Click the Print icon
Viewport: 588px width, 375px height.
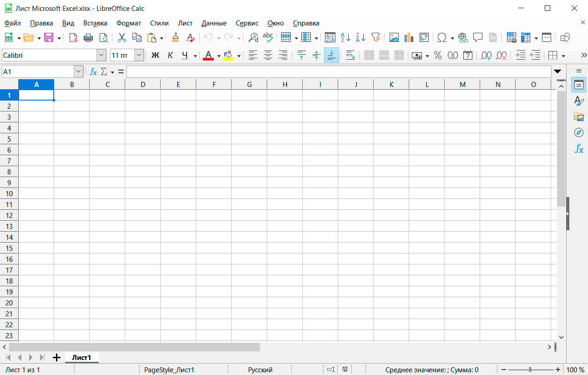(x=88, y=38)
